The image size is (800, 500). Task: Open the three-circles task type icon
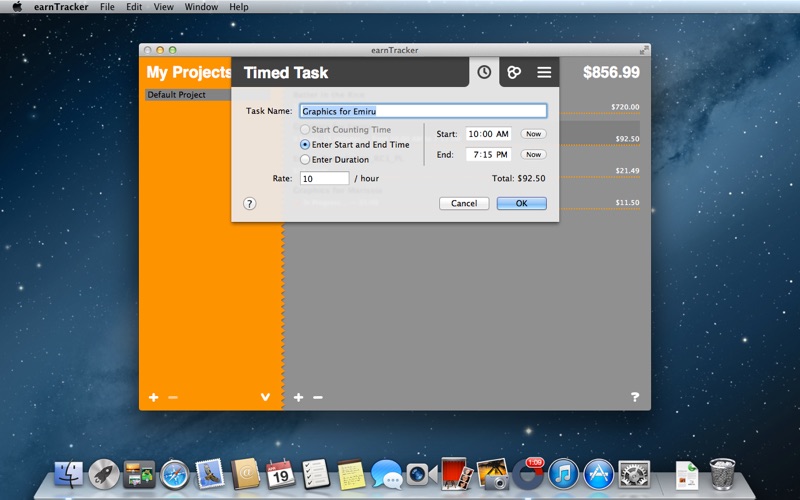click(514, 72)
